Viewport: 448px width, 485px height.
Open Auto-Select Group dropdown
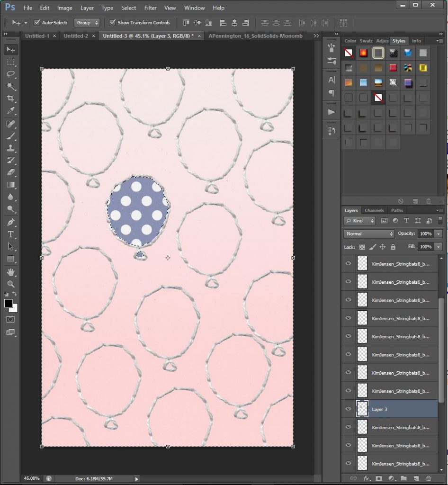[87, 23]
